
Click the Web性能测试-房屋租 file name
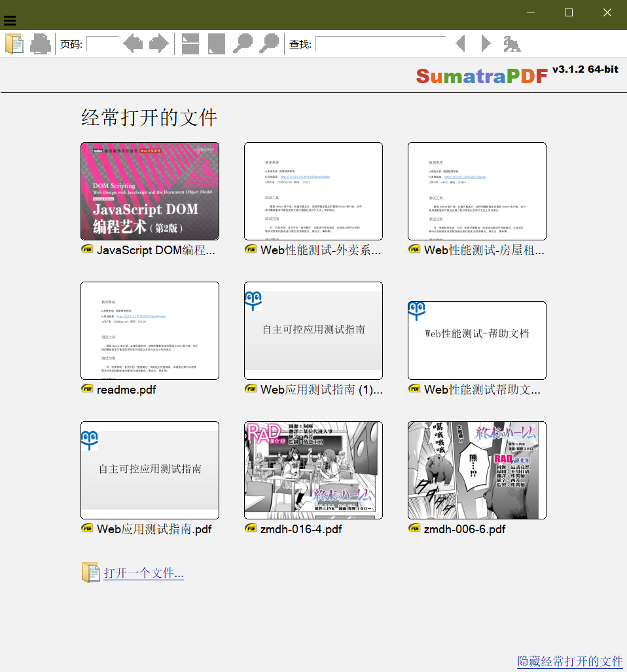tap(484, 250)
